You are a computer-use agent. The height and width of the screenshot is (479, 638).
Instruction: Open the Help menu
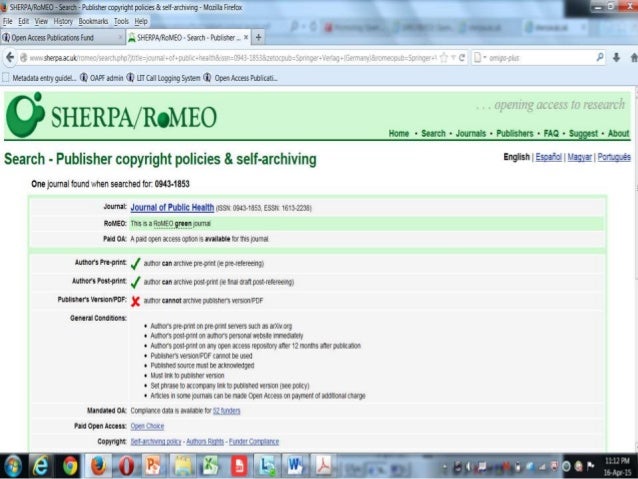[141, 22]
